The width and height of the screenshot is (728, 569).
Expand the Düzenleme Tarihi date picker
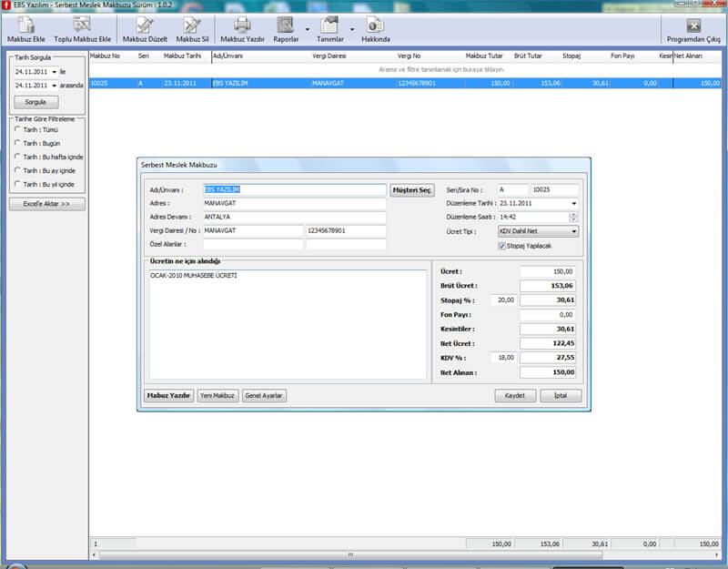(573, 203)
